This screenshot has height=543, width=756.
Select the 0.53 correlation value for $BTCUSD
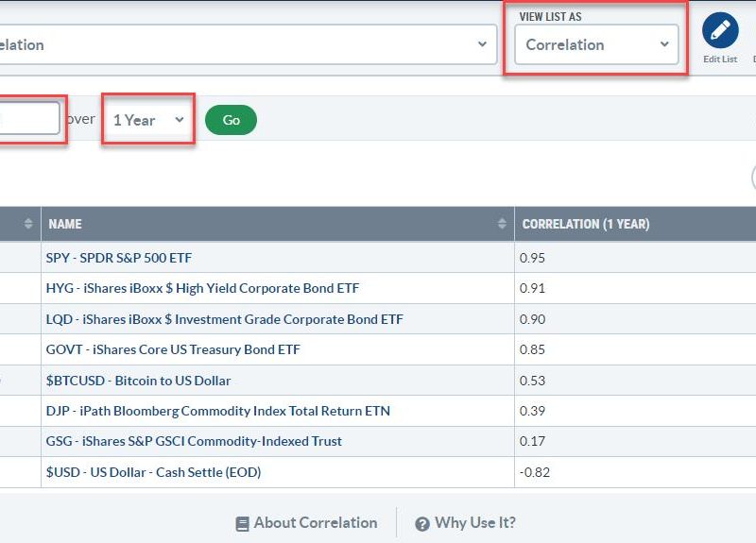(532, 381)
